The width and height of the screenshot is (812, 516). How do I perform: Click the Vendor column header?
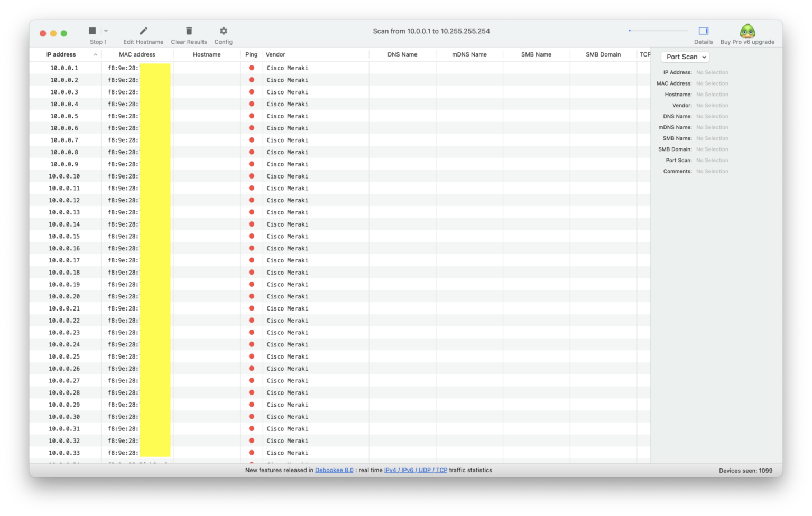275,54
